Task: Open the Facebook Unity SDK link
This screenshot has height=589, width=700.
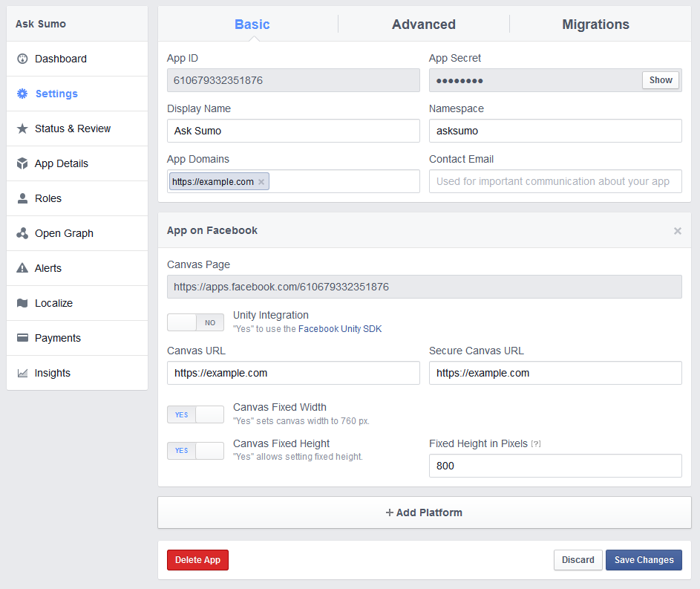Action: (340, 329)
